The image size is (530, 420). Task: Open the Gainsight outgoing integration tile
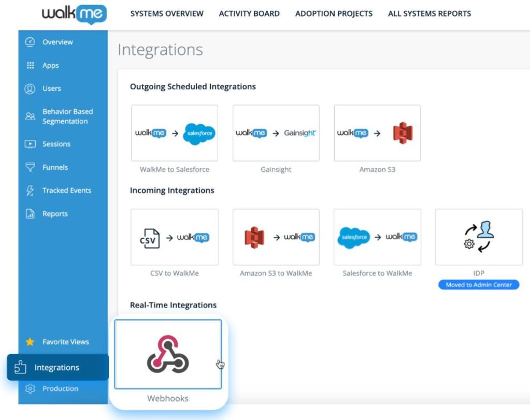point(276,133)
